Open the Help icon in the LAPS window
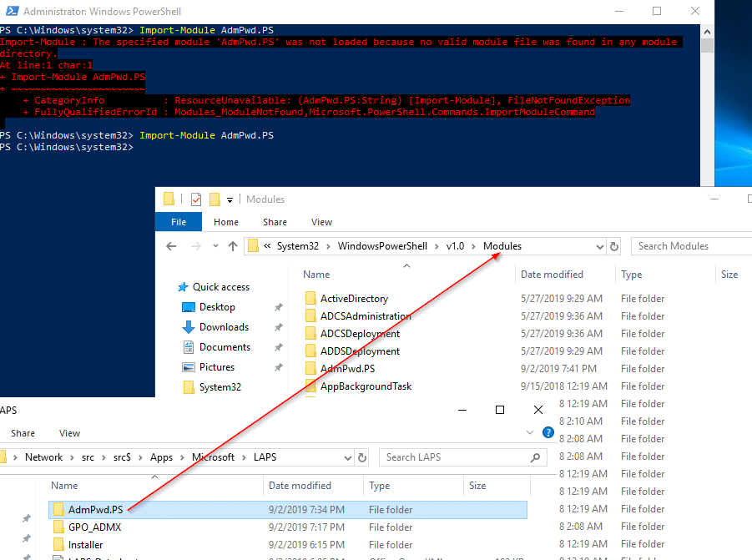 [548, 433]
